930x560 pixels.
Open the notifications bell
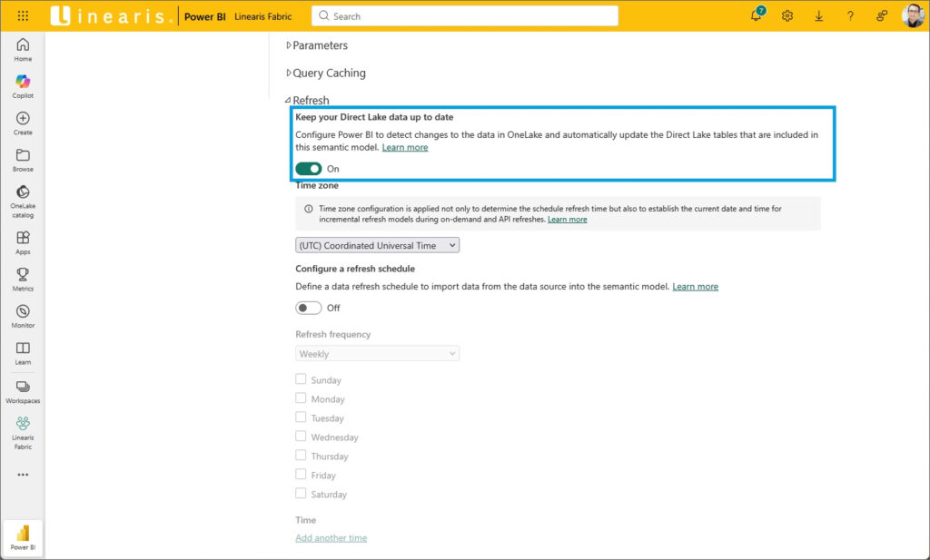point(756,15)
